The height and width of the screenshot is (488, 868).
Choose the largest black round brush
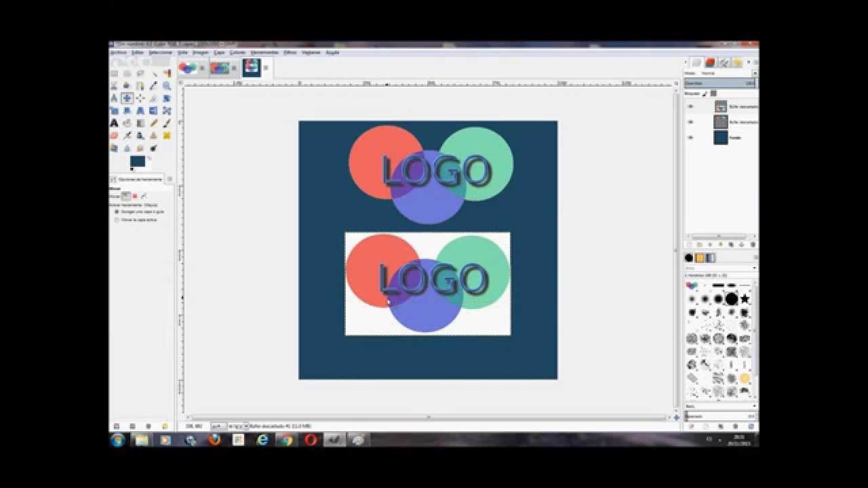tap(731, 299)
